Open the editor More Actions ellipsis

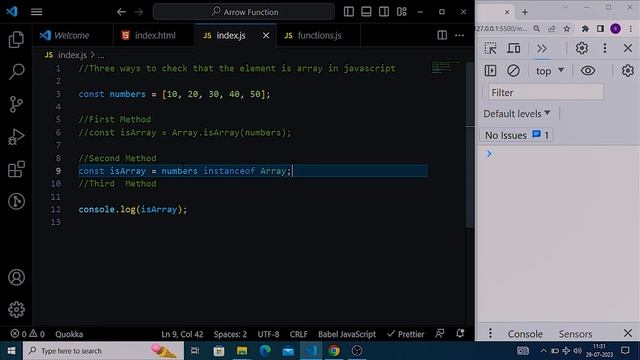(460, 36)
